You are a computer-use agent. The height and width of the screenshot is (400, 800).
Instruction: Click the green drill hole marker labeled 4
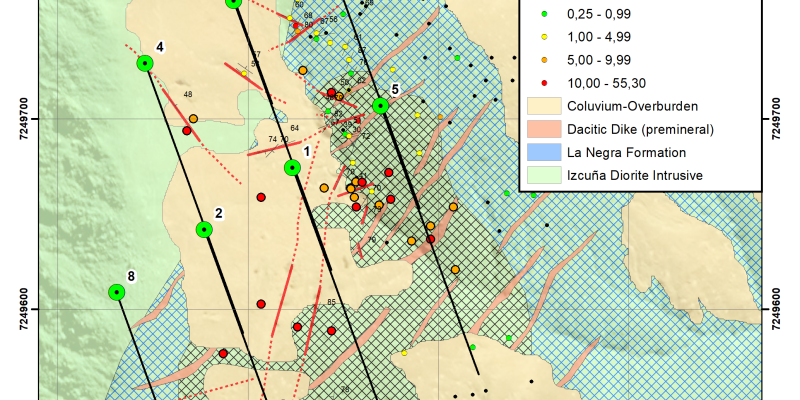(x=145, y=63)
